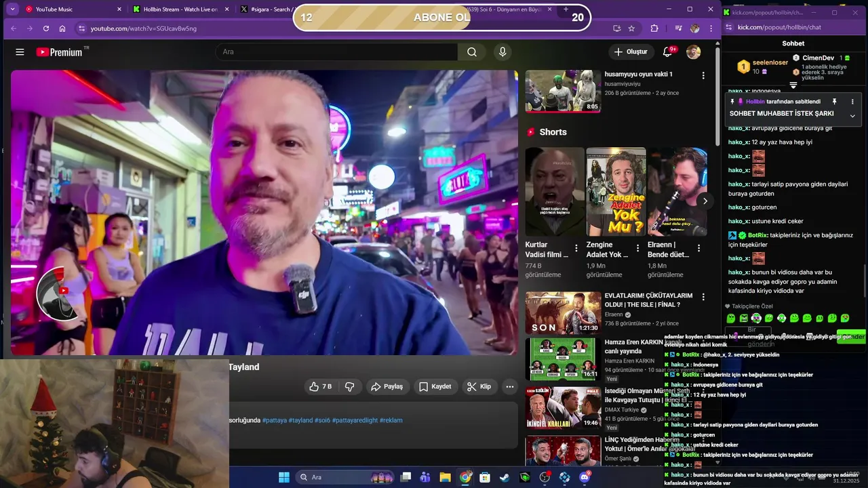Open Discord from the taskbar
The image size is (868, 488).
[585, 477]
